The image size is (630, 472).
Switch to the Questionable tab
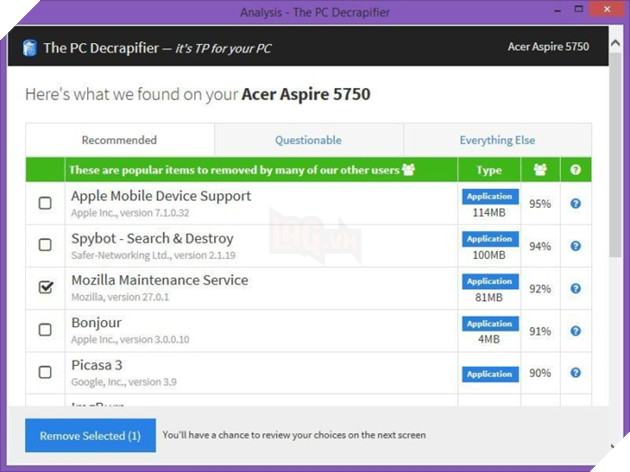(x=308, y=140)
